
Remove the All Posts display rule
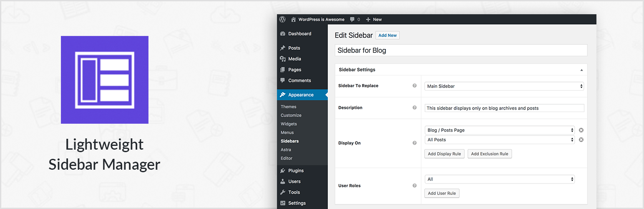581,140
